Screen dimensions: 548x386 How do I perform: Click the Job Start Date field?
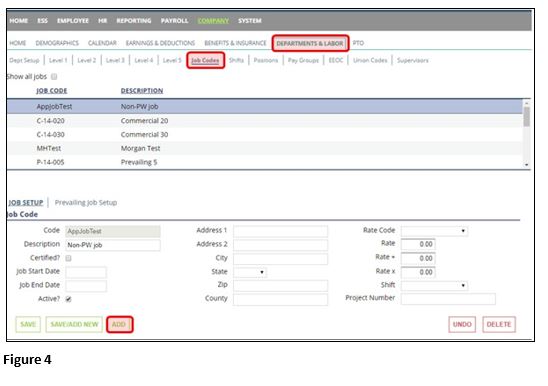point(86,272)
